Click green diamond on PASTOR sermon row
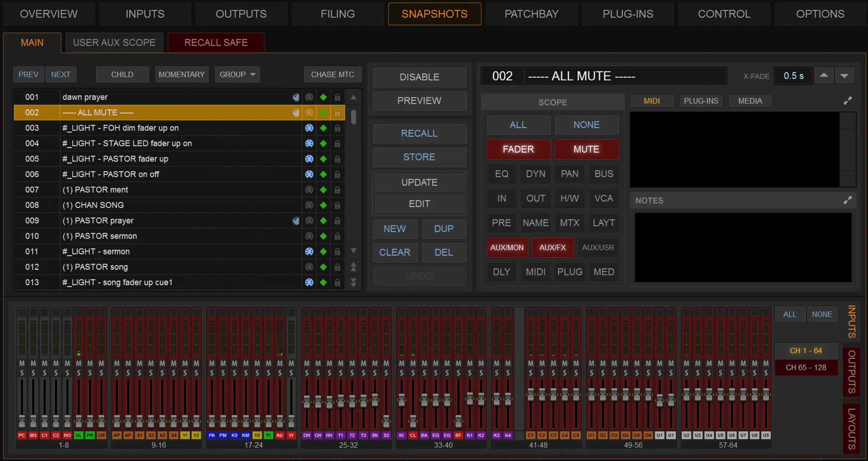The height and width of the screenshot is (461, 868). [x=323, y=236]
